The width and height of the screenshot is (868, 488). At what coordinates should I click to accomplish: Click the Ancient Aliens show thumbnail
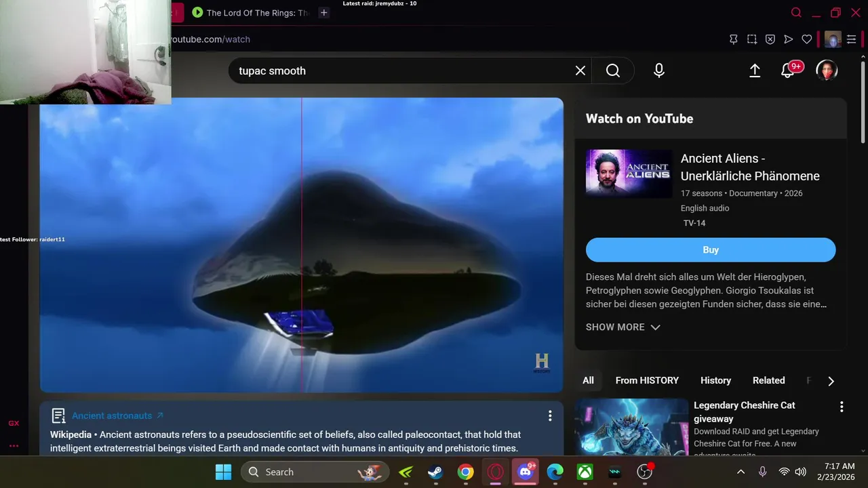(629, 174)
